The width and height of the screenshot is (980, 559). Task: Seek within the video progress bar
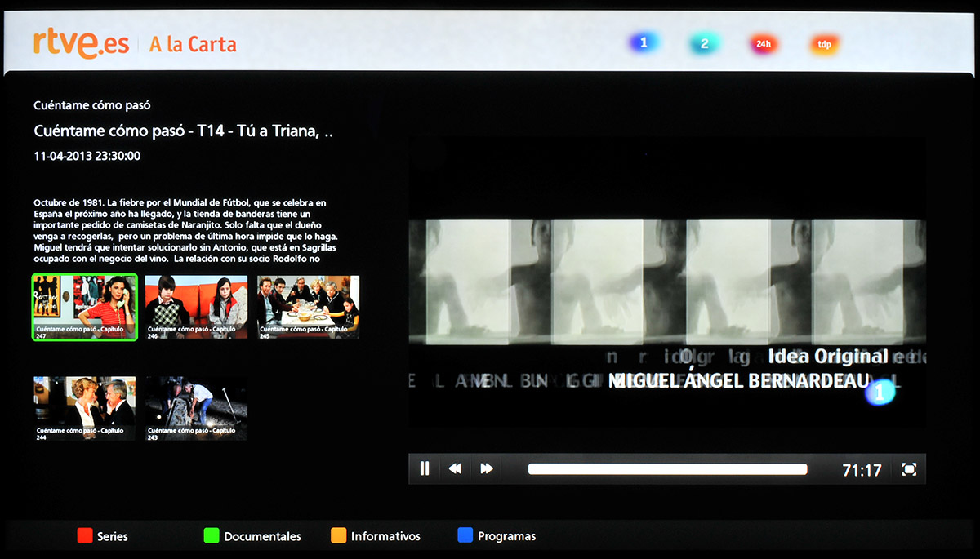667,469
